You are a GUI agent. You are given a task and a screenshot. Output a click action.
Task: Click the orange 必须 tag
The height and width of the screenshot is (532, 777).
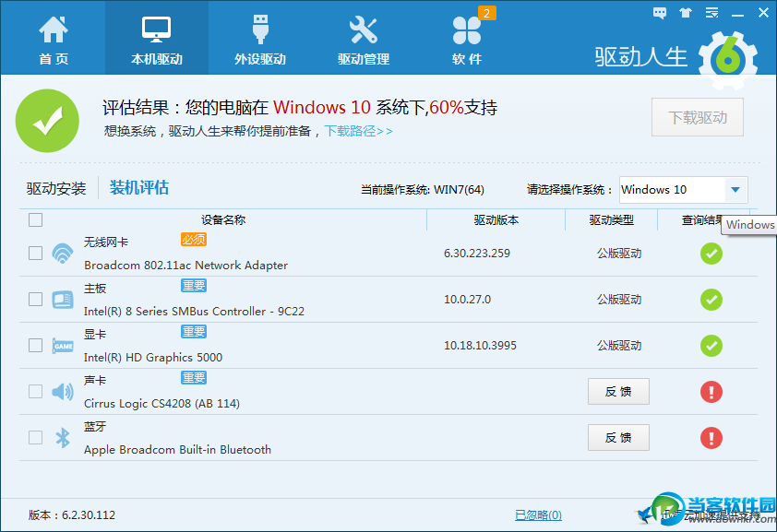193,240
